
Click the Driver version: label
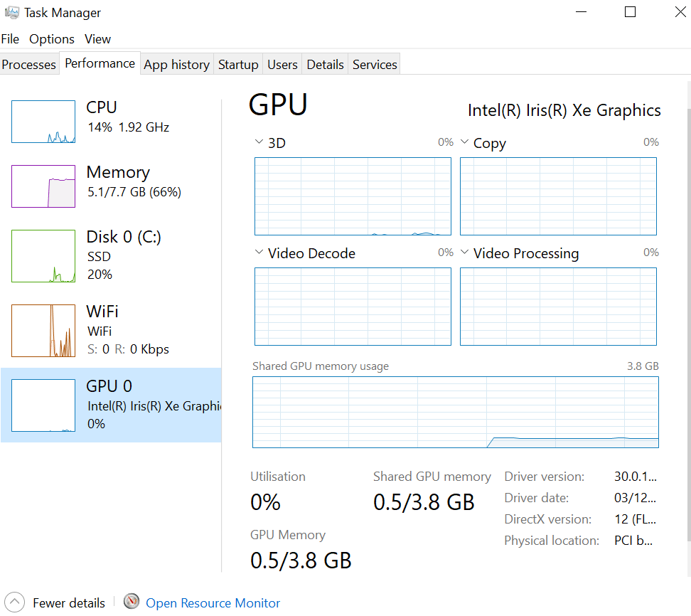point(545,476)
